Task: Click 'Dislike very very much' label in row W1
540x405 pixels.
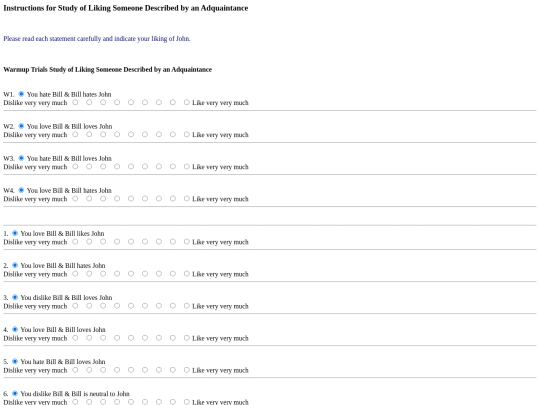Action: 35,103
